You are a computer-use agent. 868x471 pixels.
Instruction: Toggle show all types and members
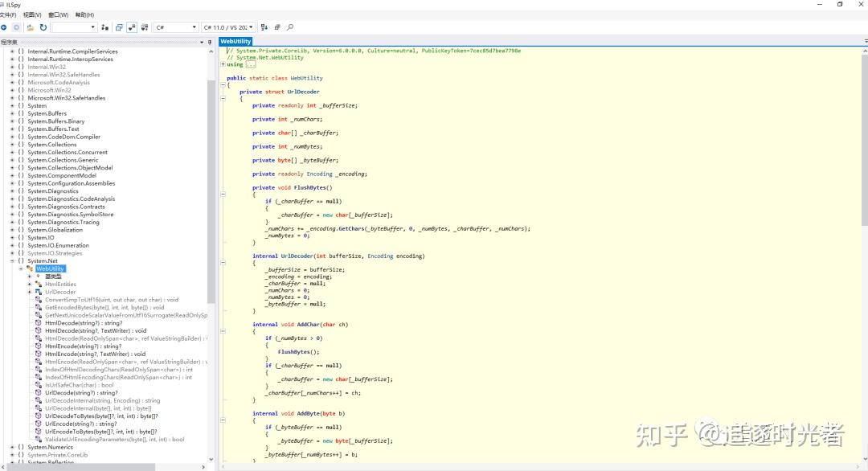coord(145,27)
